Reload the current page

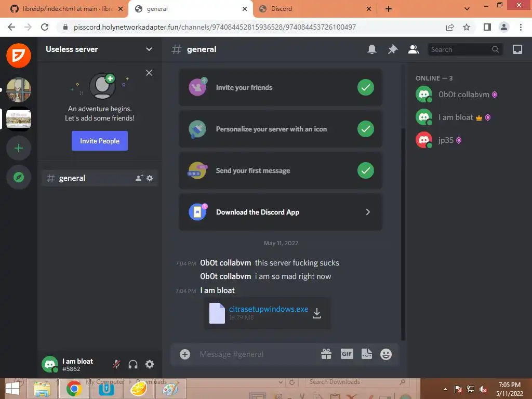(x=45, y=27)
